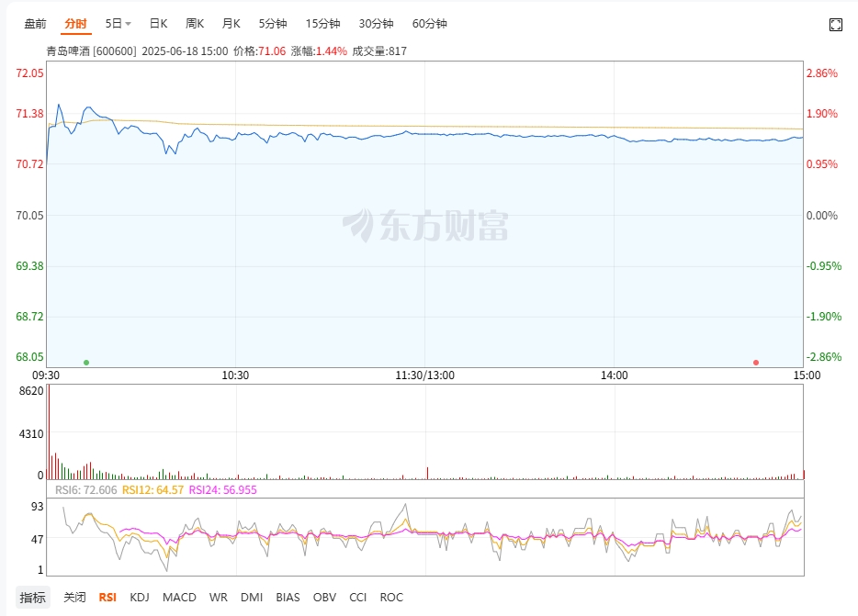Click the 4310 volume axis label

pos(31,434)
